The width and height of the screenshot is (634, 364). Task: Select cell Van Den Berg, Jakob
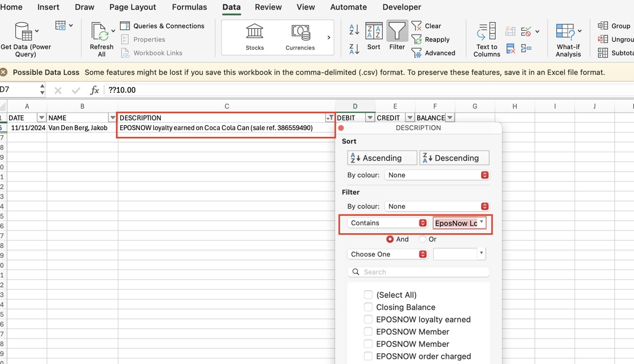[83, 128]
